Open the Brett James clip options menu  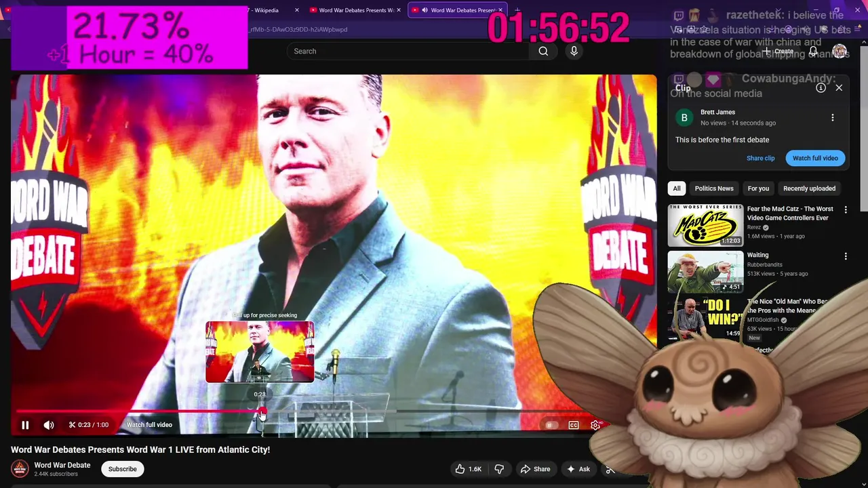click(x=833, y=117)
